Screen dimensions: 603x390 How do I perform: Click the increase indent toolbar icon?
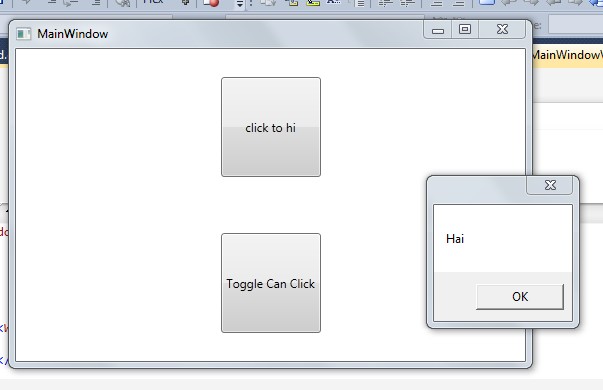(408, 3)
